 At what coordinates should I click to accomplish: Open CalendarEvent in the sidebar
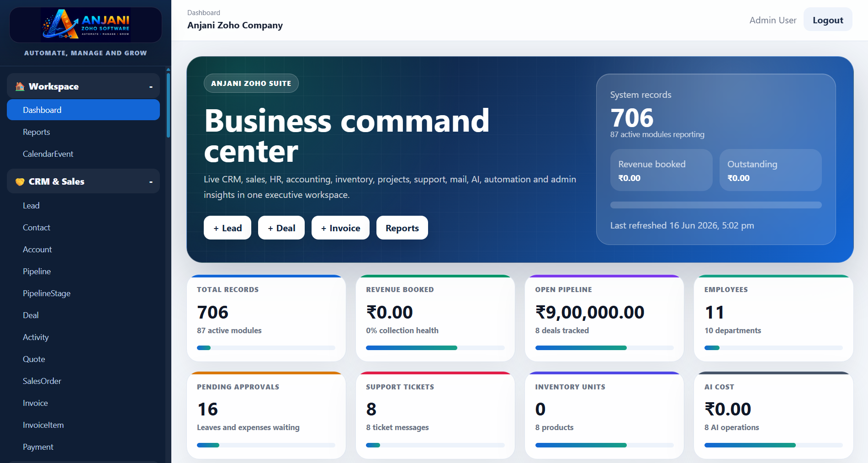[83, 154]
